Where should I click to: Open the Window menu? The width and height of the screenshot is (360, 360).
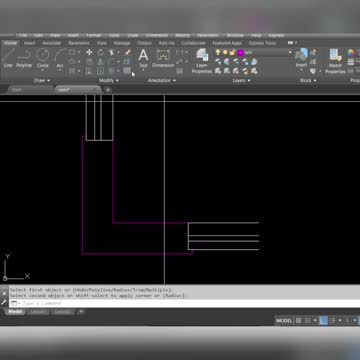[x=235, y=35]
